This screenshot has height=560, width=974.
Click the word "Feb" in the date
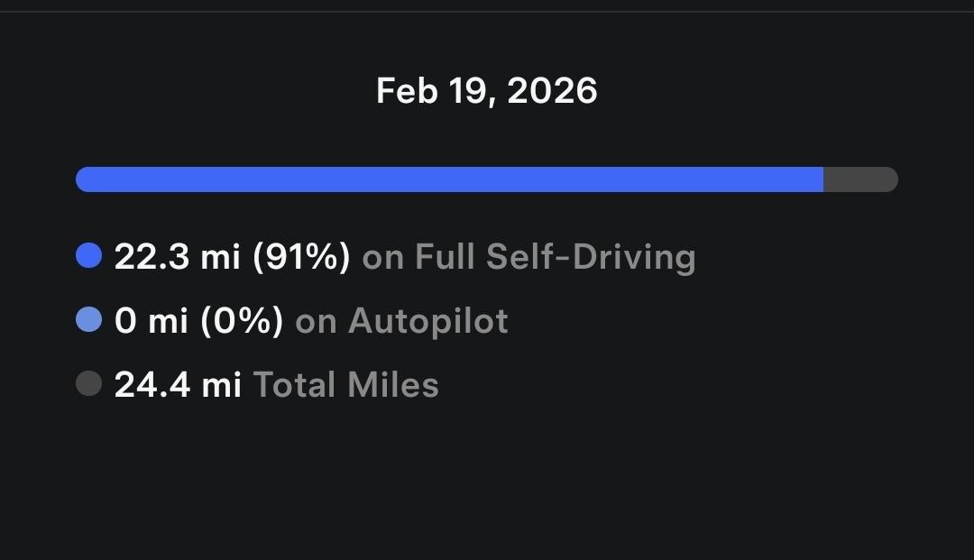[x=402, y=91]
